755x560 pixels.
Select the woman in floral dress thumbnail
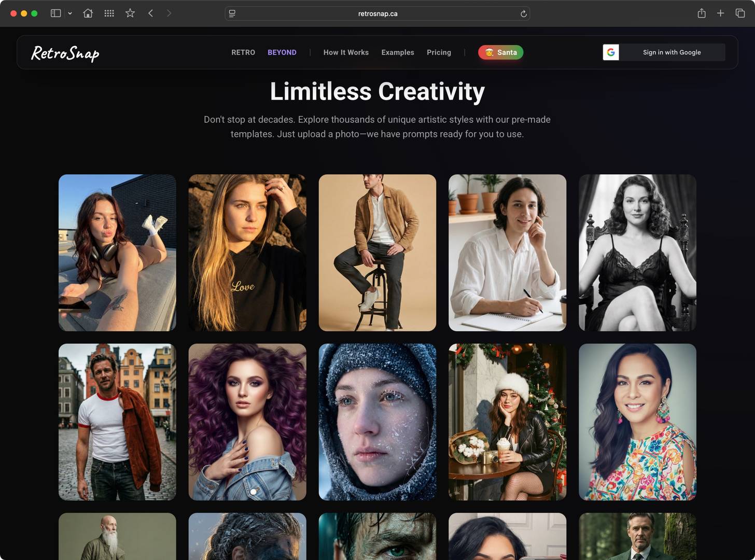tap(637, 422)
